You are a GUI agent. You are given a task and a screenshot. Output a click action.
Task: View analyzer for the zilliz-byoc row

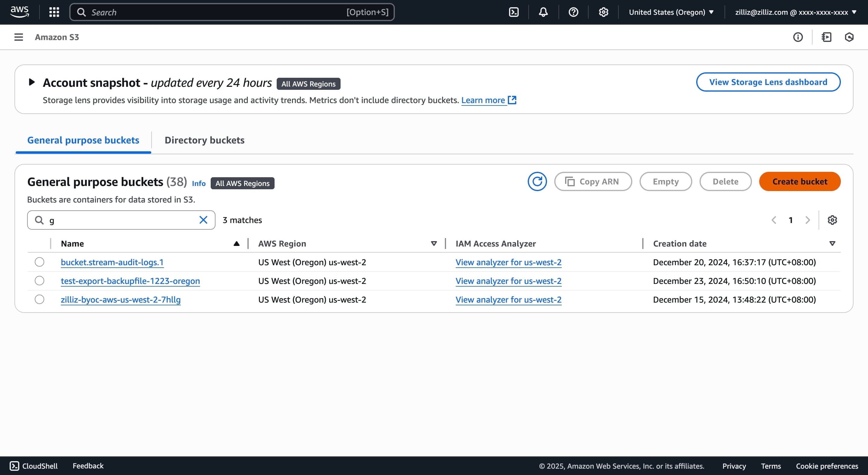(508, 300)
